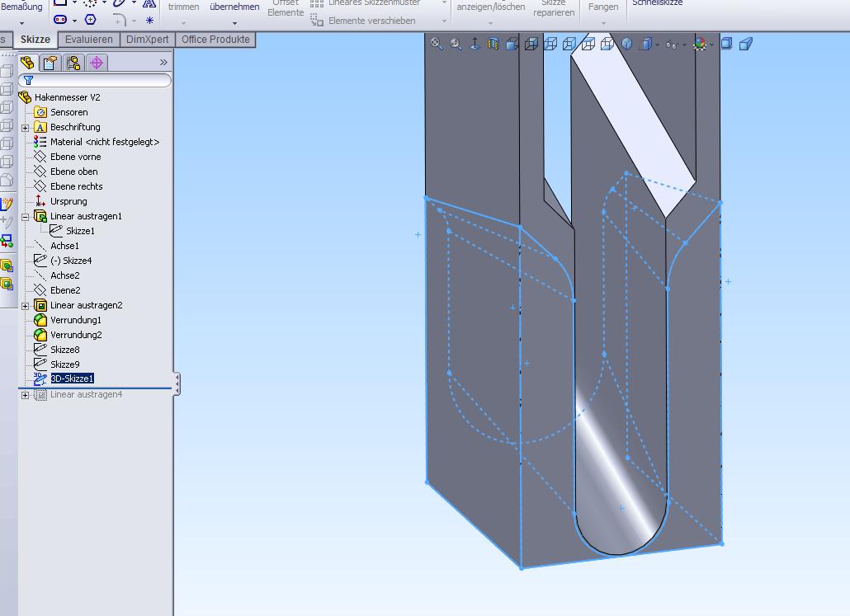Click the Material icon in tree
850x616 pixels.
(40, 142)
